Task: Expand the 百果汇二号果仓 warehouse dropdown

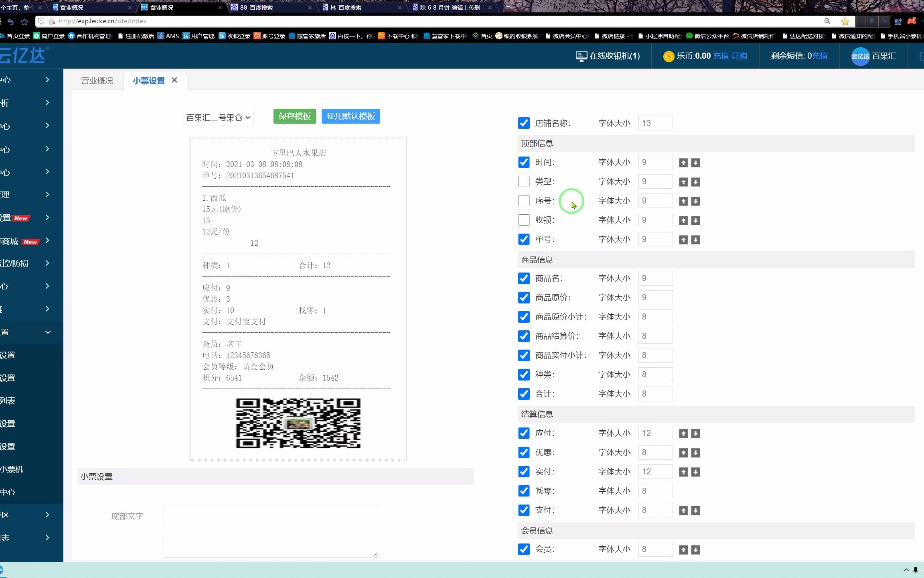Action: point(217,118)
